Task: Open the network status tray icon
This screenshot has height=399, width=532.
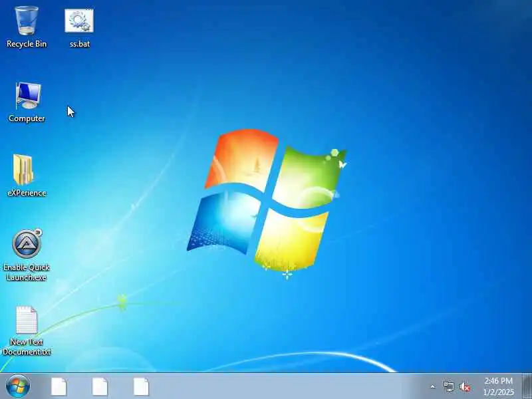Action: click(x=448, y=386)
